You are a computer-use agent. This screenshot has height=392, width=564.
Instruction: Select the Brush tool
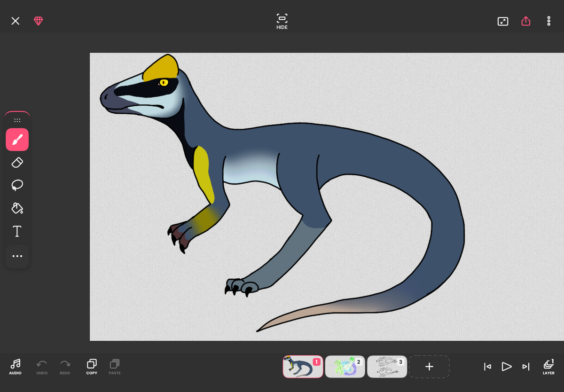[x=17, y=140]
